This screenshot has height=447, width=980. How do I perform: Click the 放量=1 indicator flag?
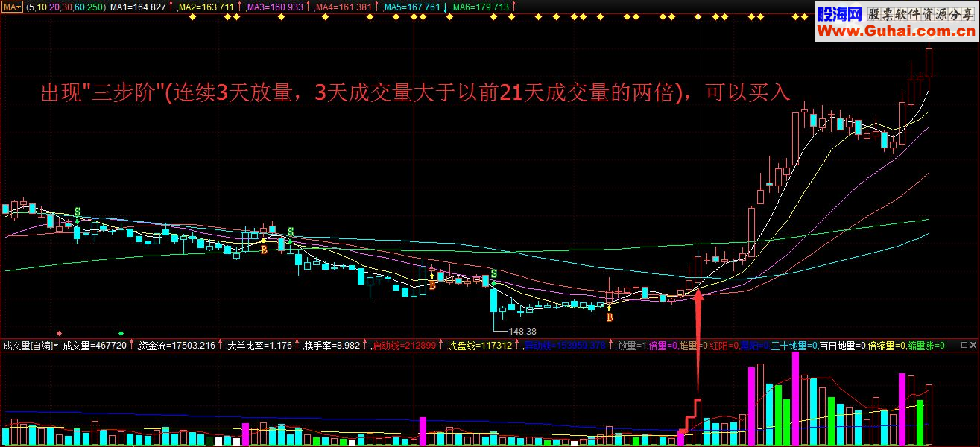click(632, 346)
